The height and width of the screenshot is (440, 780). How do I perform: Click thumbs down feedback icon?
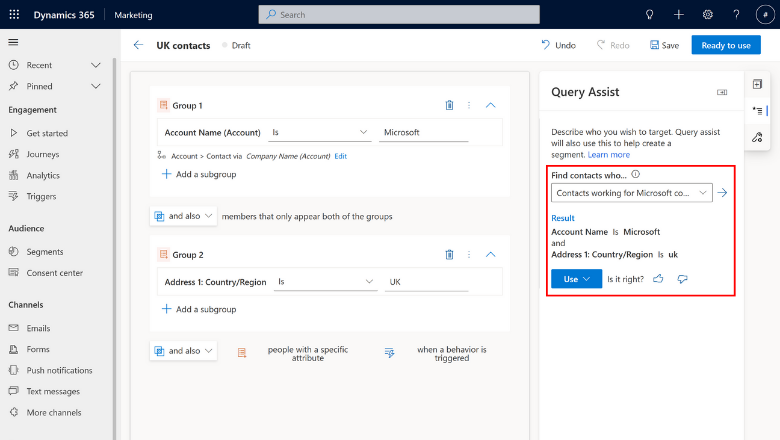(x=682, y=279)
